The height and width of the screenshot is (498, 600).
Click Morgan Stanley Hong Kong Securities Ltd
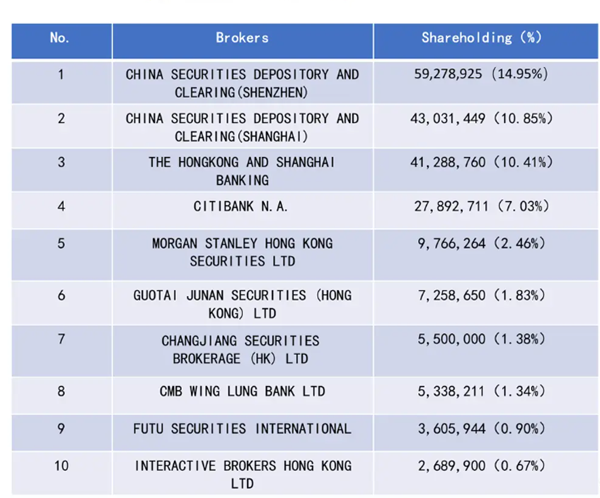(242, 251)
